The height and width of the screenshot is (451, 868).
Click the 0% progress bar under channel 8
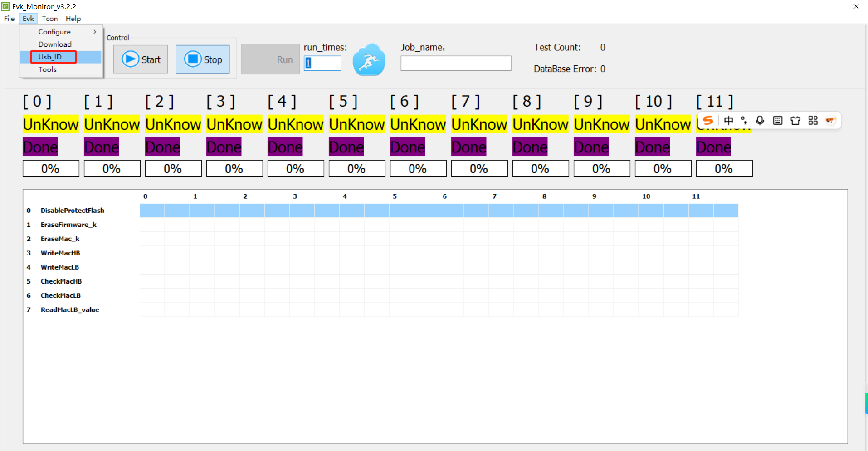[x=541, y=168]
